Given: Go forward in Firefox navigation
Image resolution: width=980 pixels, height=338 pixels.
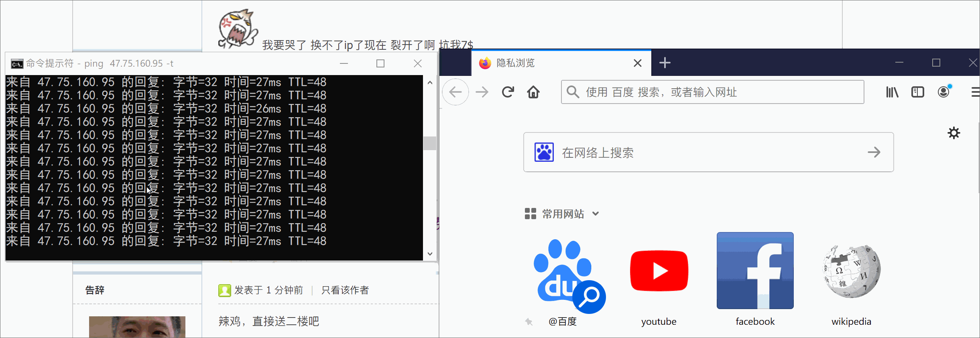Looking at the screenshot, I should [x=482, y=92].
